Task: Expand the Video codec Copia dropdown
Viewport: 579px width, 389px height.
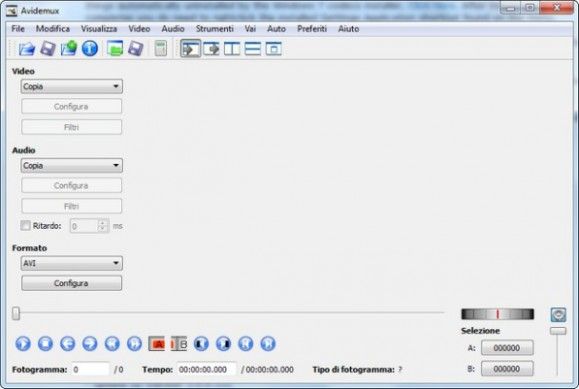Action: click(x=72, y=86)
